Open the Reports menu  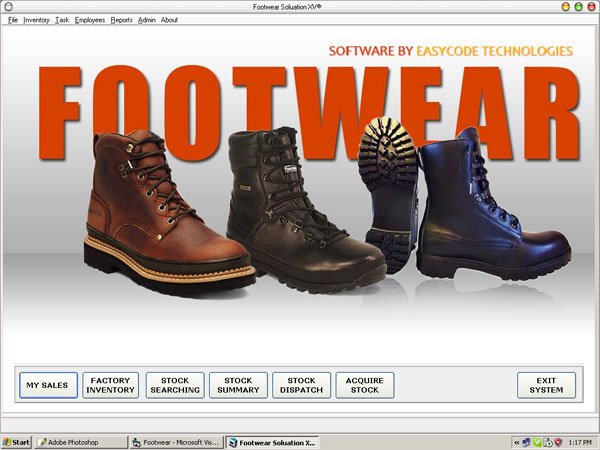click(x=121, y=19)
